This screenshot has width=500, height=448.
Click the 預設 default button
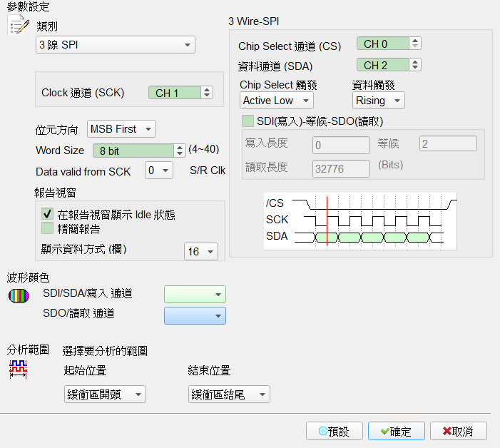tap(335, 431)
